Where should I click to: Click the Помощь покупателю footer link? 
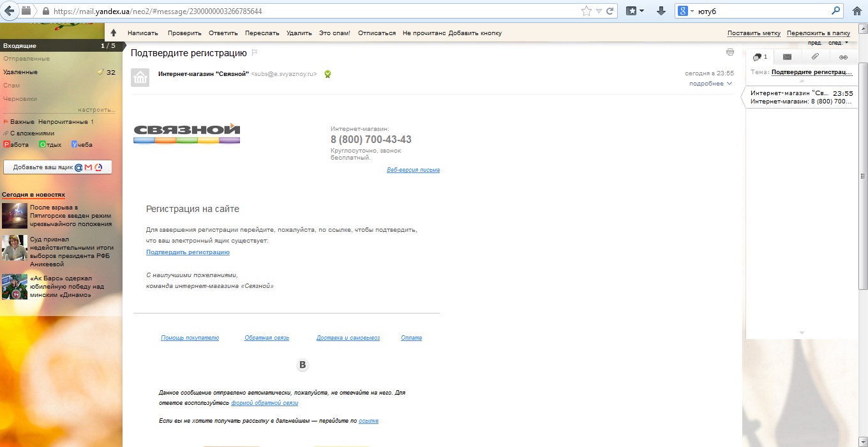[x=190, y=338]
